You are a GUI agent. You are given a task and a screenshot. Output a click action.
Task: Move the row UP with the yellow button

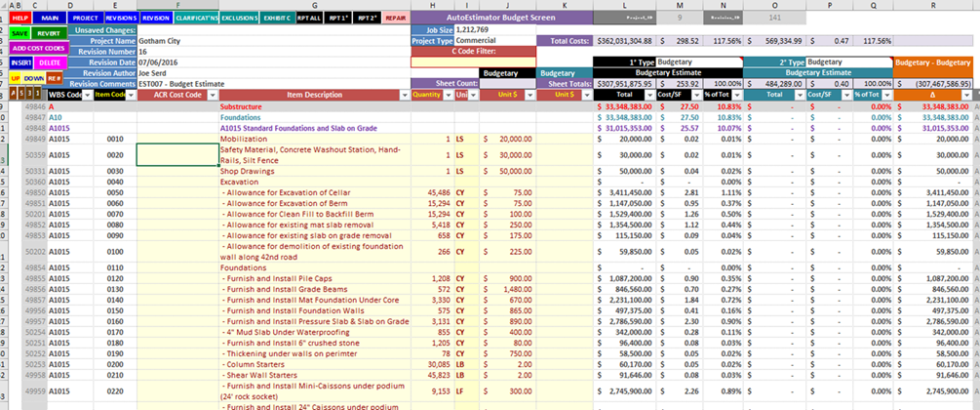[15, 78]
